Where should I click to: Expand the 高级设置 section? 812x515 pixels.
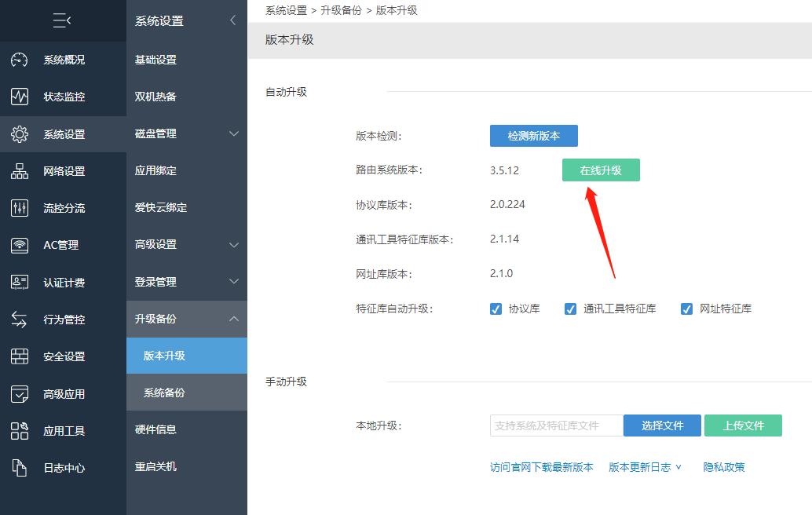186,245
